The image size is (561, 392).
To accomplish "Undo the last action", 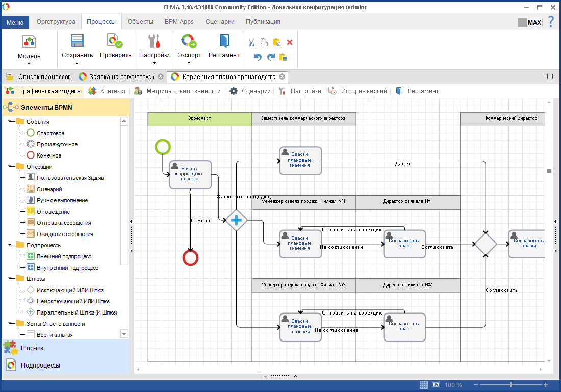I will (258, 57).
